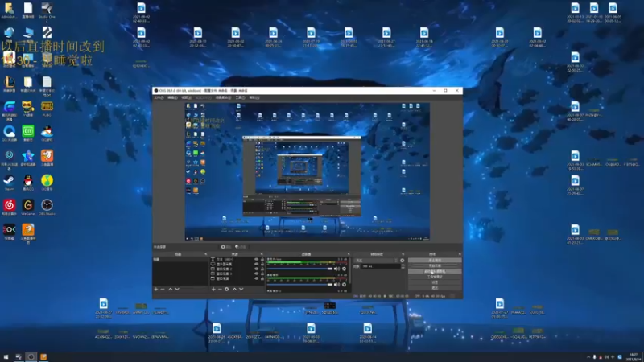The width and height of the screenshot is (644, 362).
Task: Open the scene transition type dropdown
Action: 376,260
